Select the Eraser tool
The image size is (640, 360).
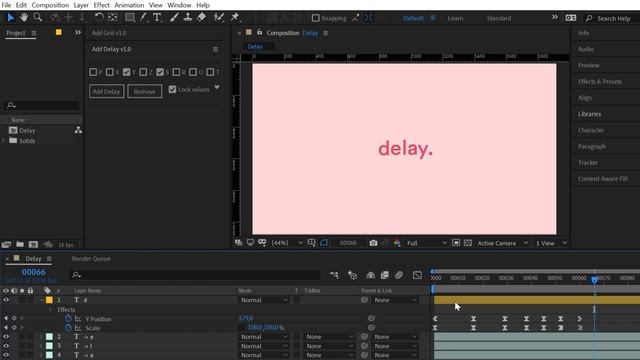[x=202, y=18]
